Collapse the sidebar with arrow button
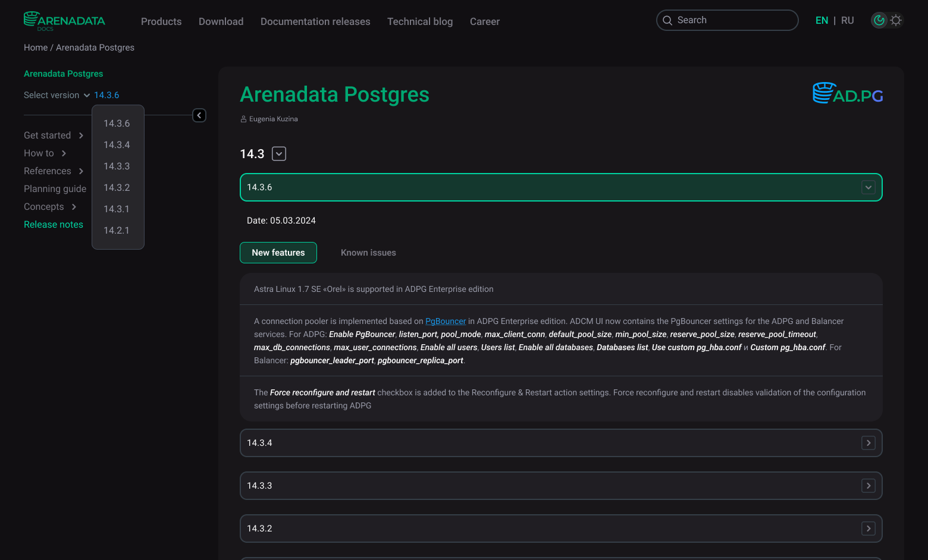Viewport: 928px width, 560px height. [x=199, y=115]
